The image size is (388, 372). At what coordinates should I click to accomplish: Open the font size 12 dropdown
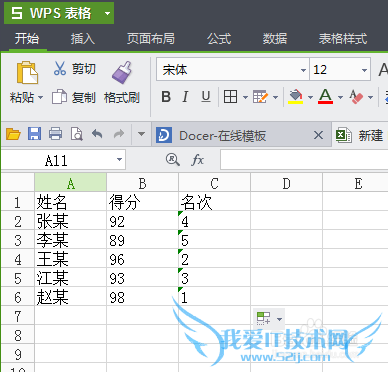(364, 70)
